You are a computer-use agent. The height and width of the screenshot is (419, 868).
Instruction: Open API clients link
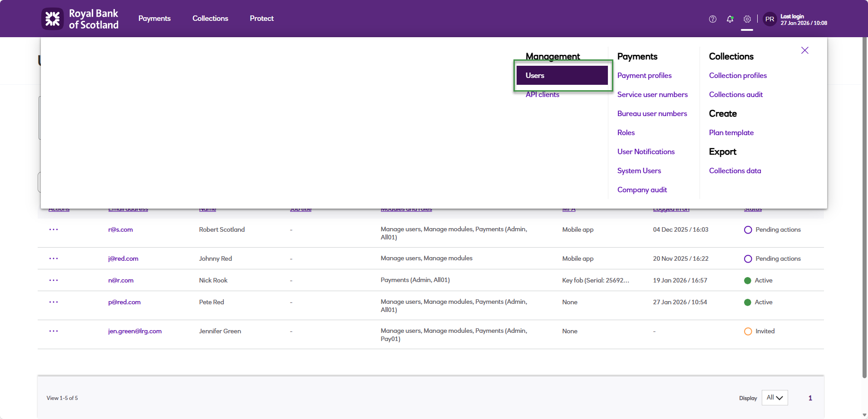pyautogui.click(x=542, y=94)
